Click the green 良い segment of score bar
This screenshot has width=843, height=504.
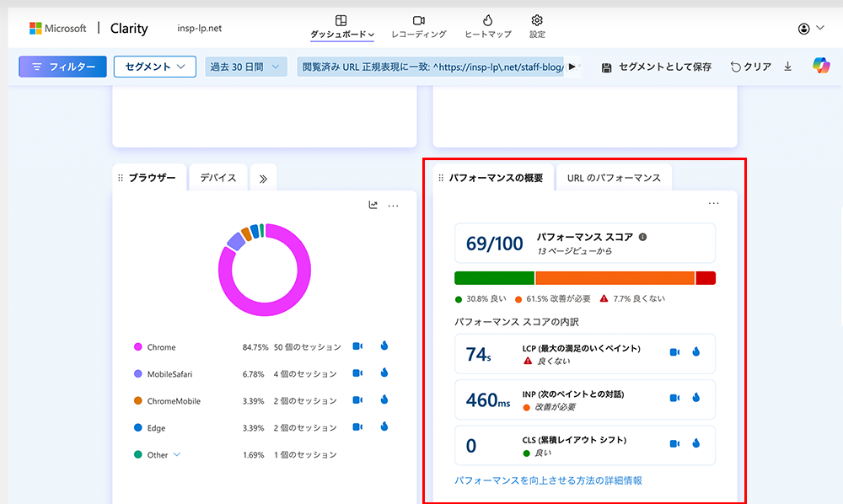(x=494, y=278)
